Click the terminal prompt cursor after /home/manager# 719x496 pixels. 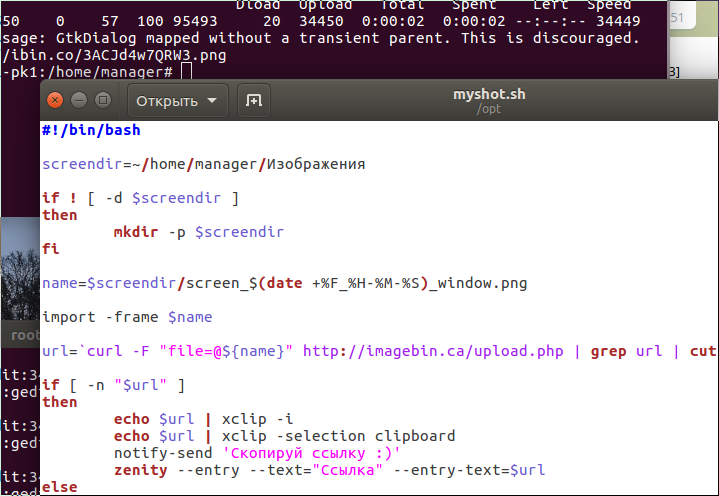[186, 72]
